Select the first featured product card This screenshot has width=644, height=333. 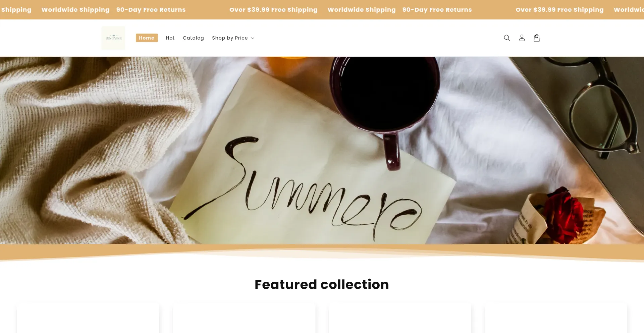coord(88,318)
